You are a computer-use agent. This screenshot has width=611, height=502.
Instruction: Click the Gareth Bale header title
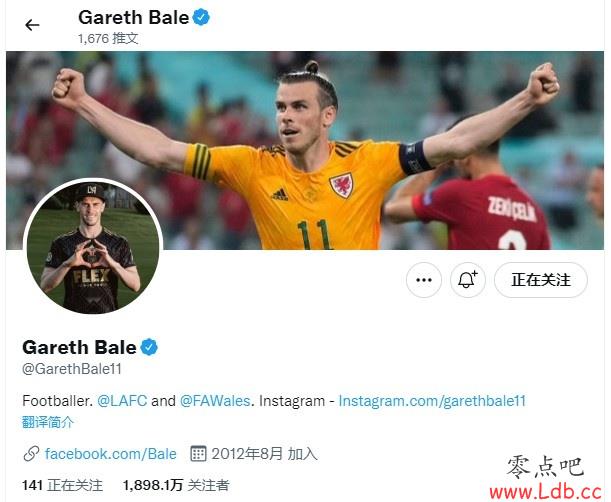point(134,18)
